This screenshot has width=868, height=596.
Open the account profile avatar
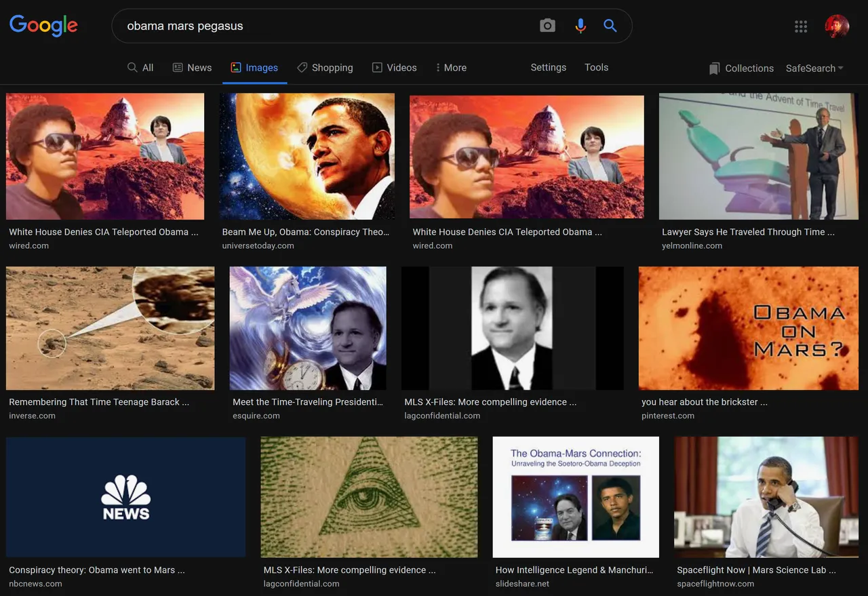point(837,26)
